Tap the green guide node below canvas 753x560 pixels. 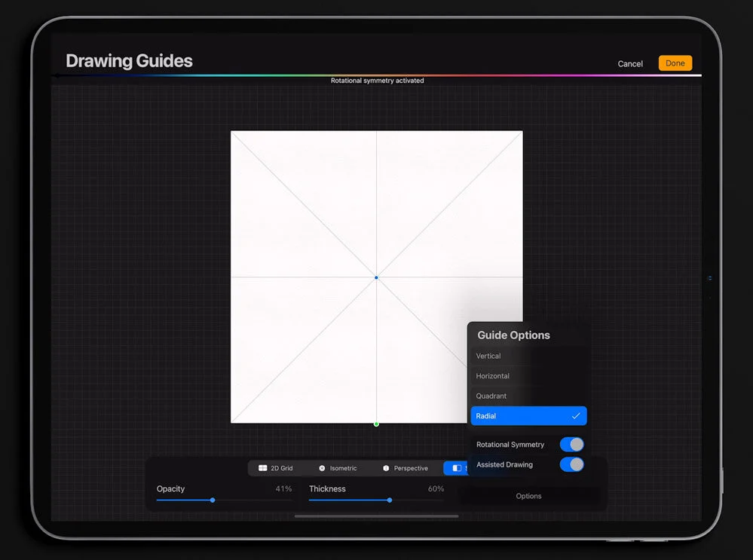tap(375, 424)
